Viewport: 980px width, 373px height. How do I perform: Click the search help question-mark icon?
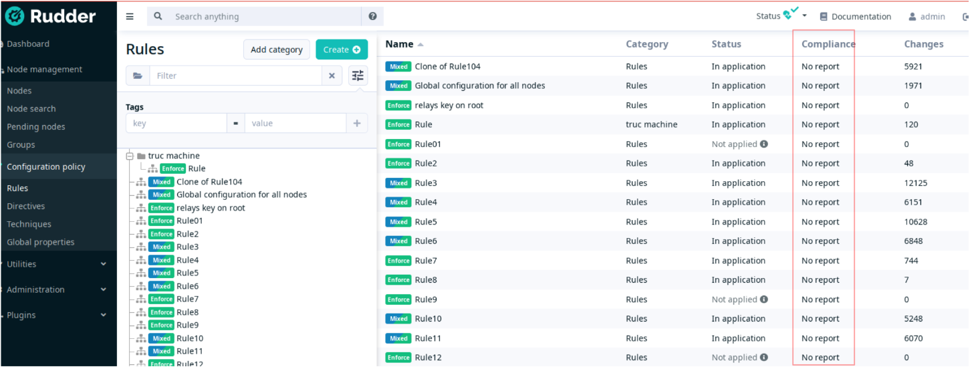372,17
